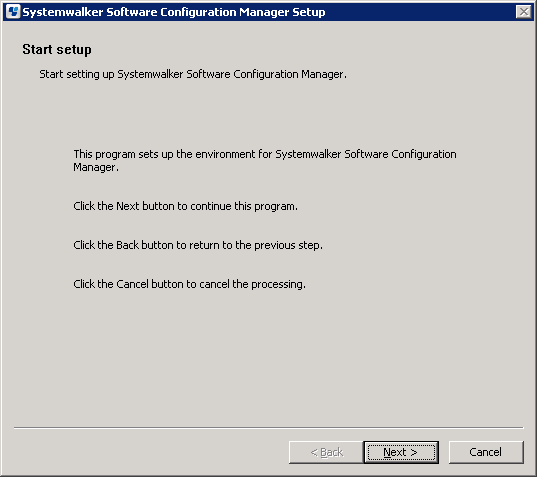This screenshot has width=537, height=477.
Task: Click the empty title bar area left of X
Action: 421,12
